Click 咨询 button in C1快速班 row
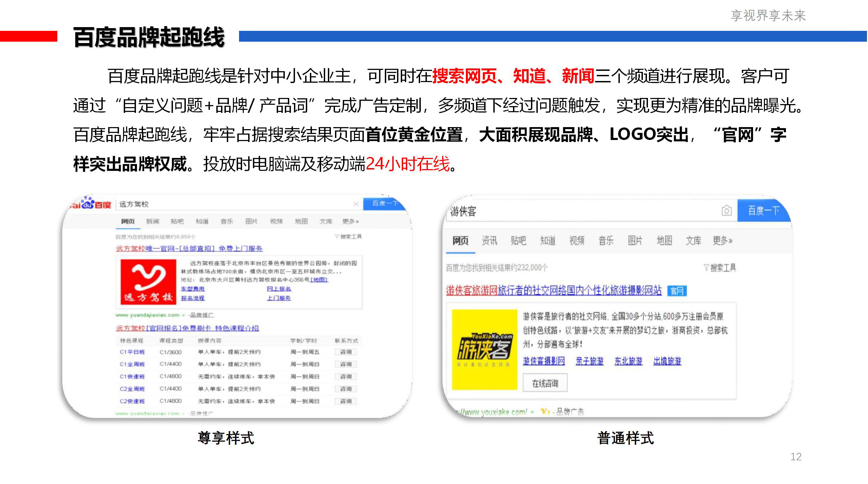868x484 pixels. pos(346,377)
